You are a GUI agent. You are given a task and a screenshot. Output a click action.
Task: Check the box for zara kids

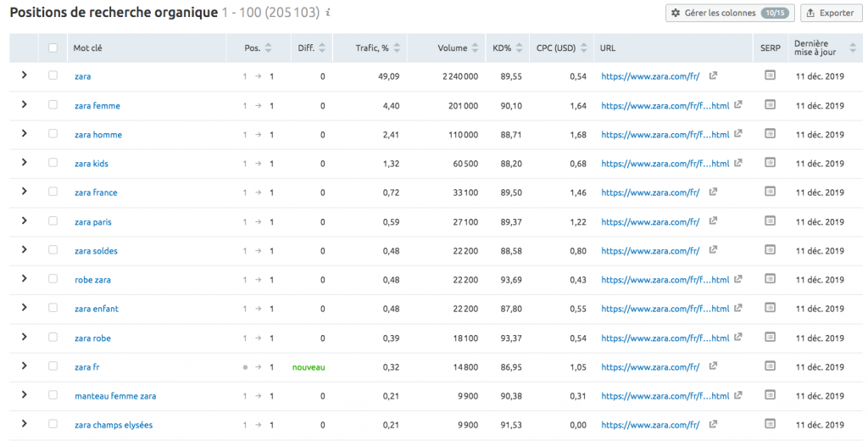(53, 163)
